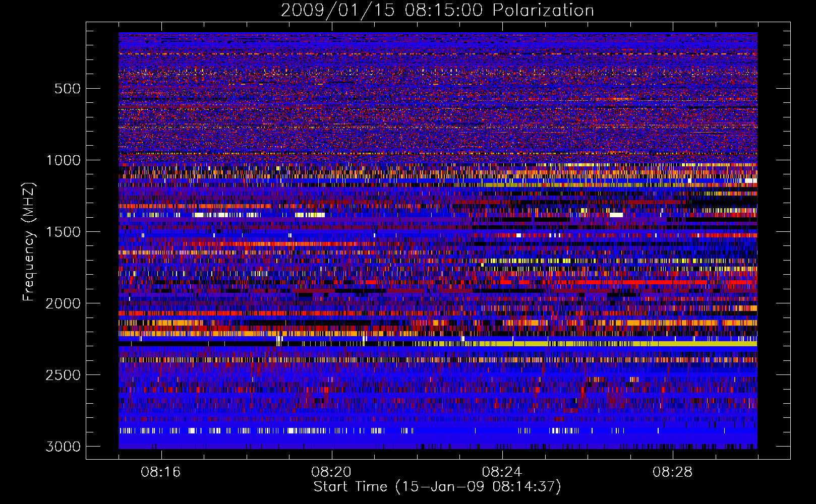Click the 08:28 time axis label
The image size is (816, 504).
(x=672, y=472)
